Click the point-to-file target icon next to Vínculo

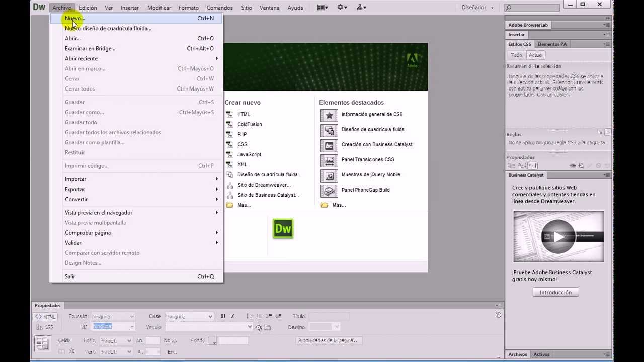coord(259,327)
